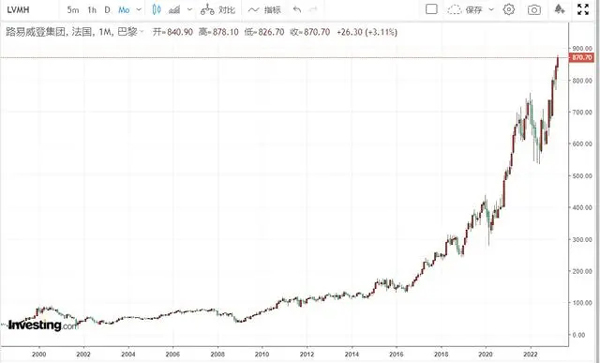
Task: Open the compare symbols scale icon
Action: pos(207,10)
